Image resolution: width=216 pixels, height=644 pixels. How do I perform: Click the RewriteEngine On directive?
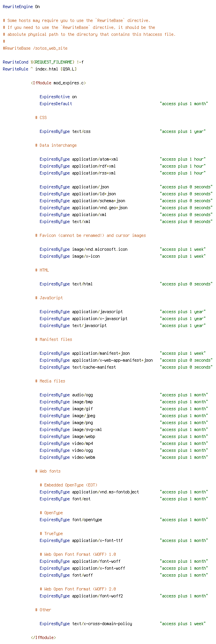21,7
